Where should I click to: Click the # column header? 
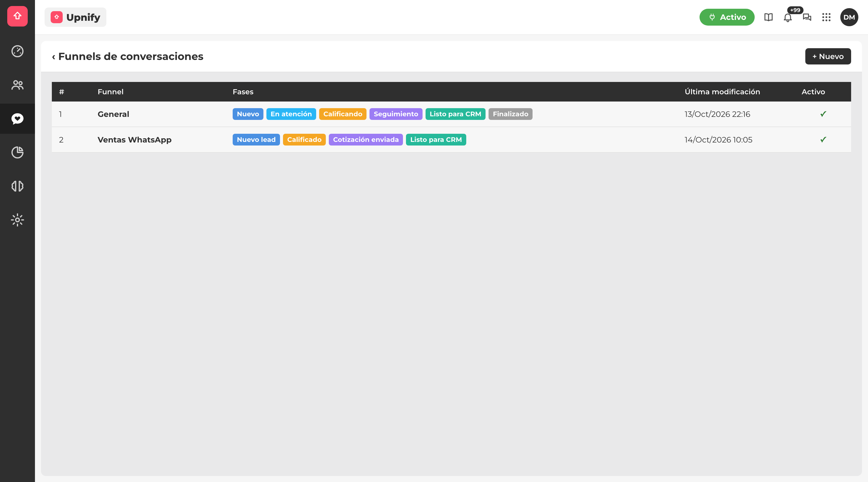[62, 92]
